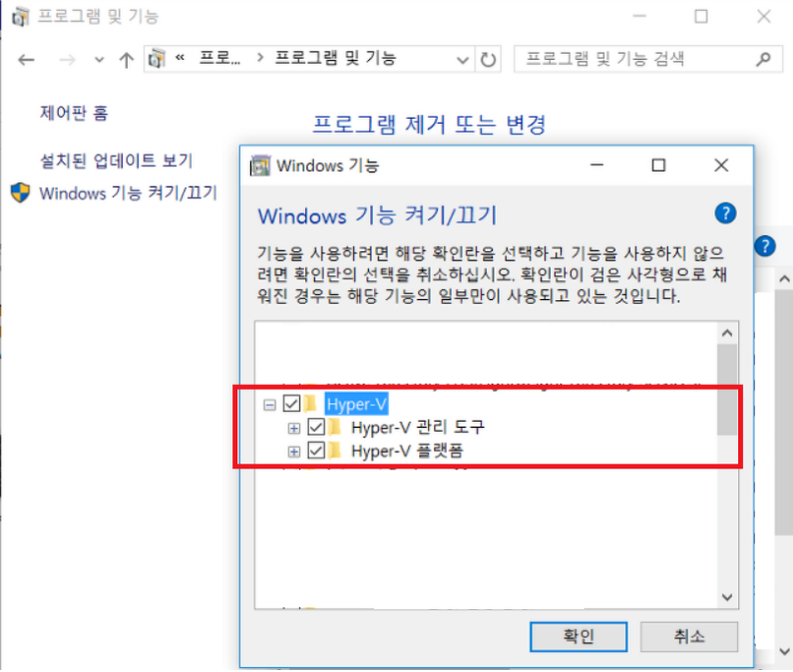Screen dimensions: 793x672
Task: Click the up arrow to parent folder
Action: point(127,60)
